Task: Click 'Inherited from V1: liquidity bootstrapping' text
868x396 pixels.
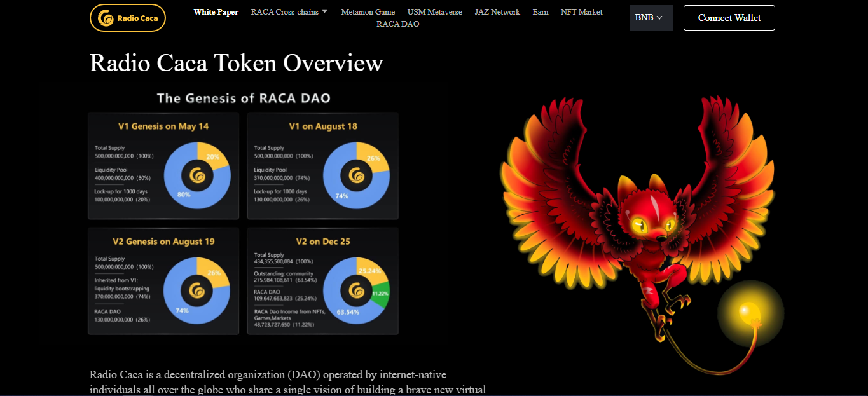Action: 122,285
